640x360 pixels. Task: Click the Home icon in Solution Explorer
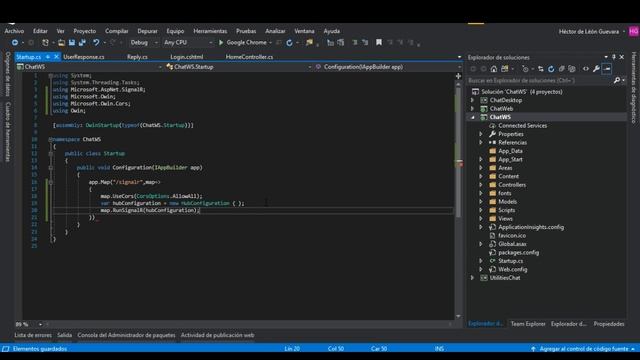pyautogui.click(x=494, y=69)
